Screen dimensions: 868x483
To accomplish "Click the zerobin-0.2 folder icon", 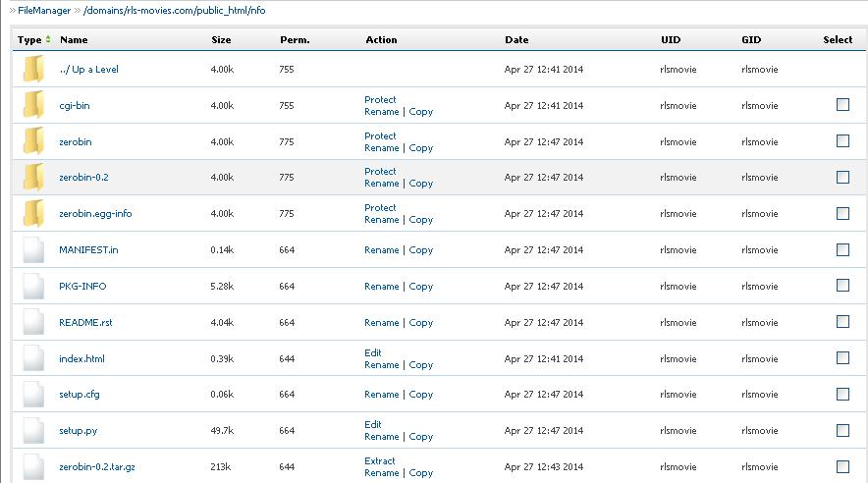I will tap(33, 177).
